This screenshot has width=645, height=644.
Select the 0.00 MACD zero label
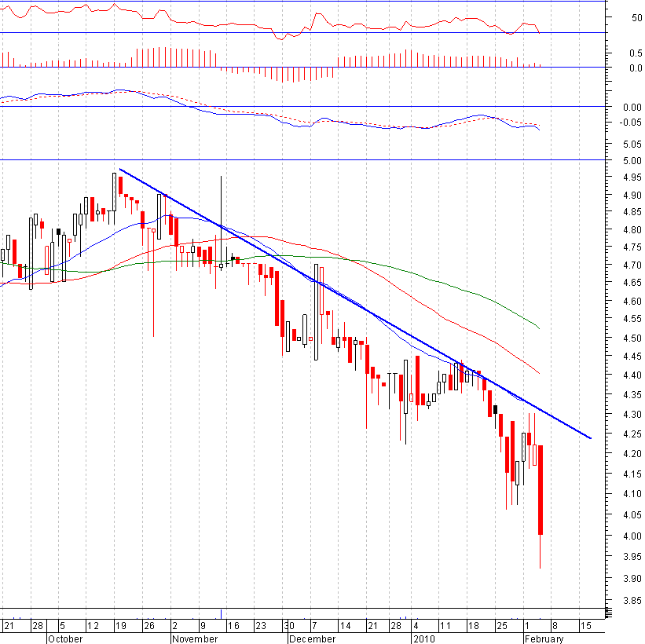pos(632,108)
